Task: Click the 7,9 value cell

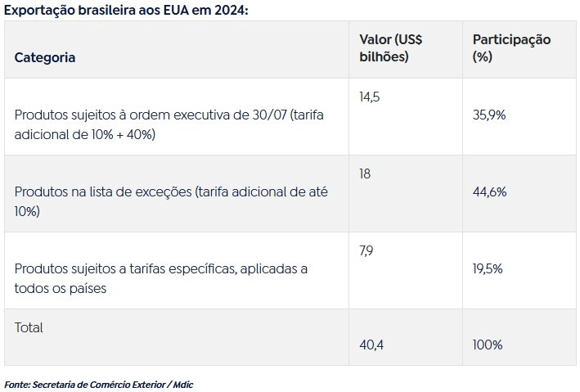Action: [x=366, y=251]
